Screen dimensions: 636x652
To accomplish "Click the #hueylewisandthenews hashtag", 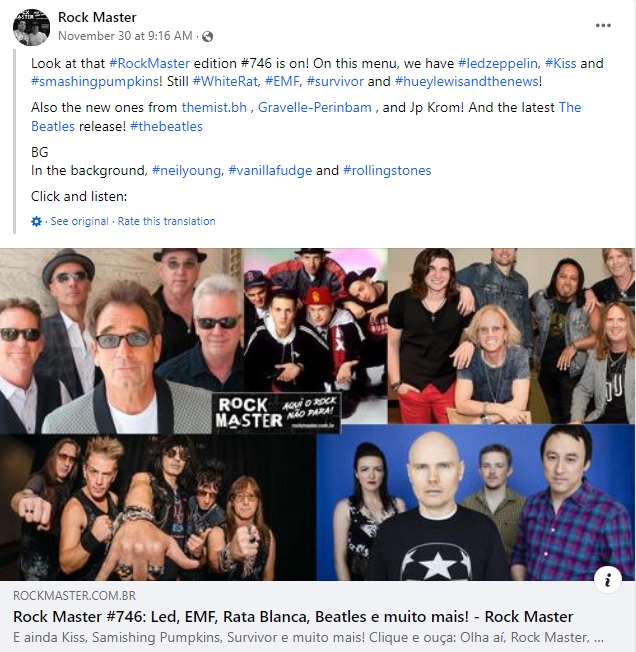I will tap(466, 81).
